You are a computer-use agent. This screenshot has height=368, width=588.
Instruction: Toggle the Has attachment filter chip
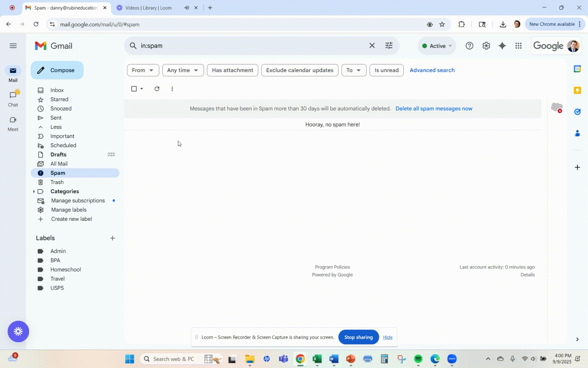[232, 70]
